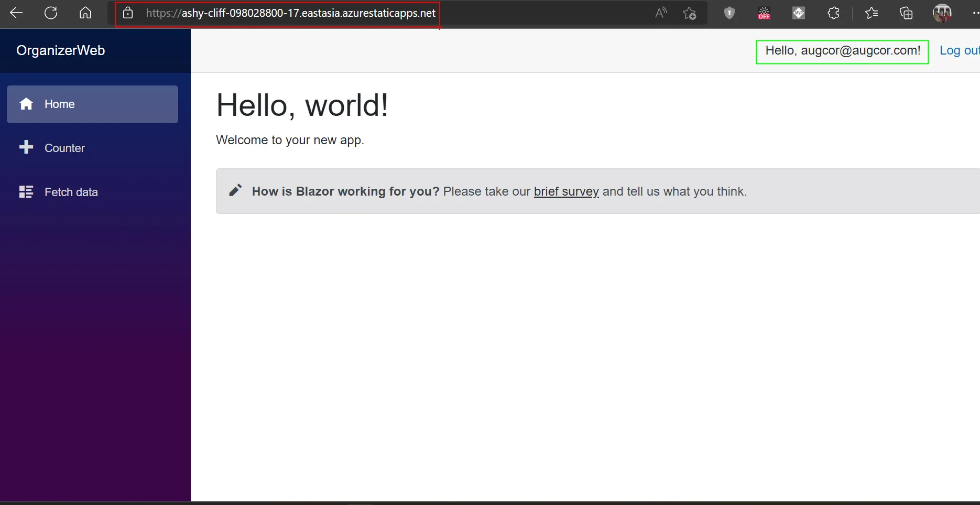
Task: Focus the address bar URL field
Action: point(290,13)
